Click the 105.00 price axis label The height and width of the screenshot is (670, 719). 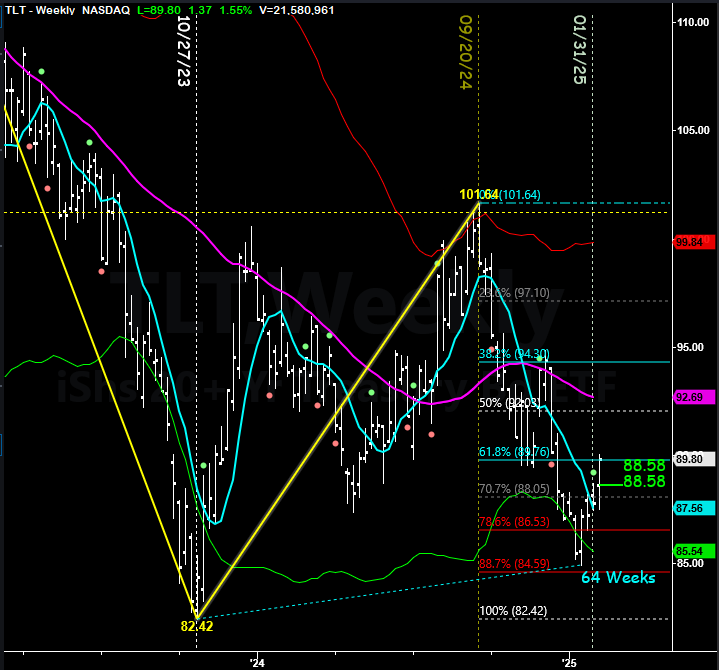693,130
